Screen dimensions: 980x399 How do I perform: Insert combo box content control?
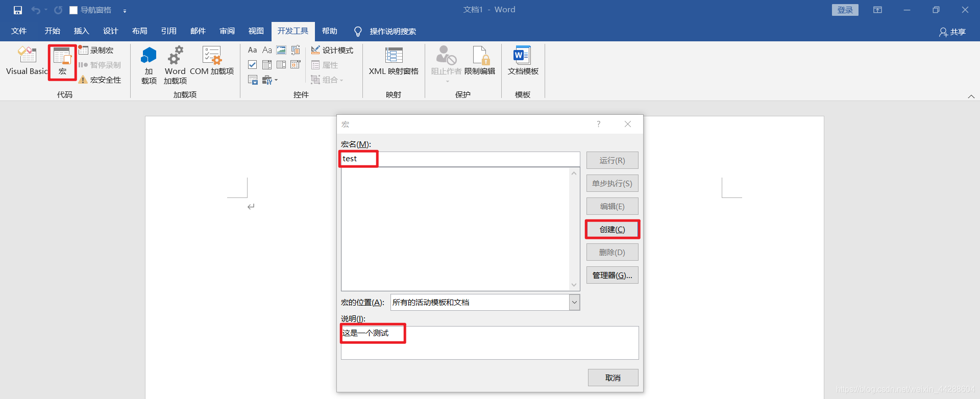(x=267, y=65)
